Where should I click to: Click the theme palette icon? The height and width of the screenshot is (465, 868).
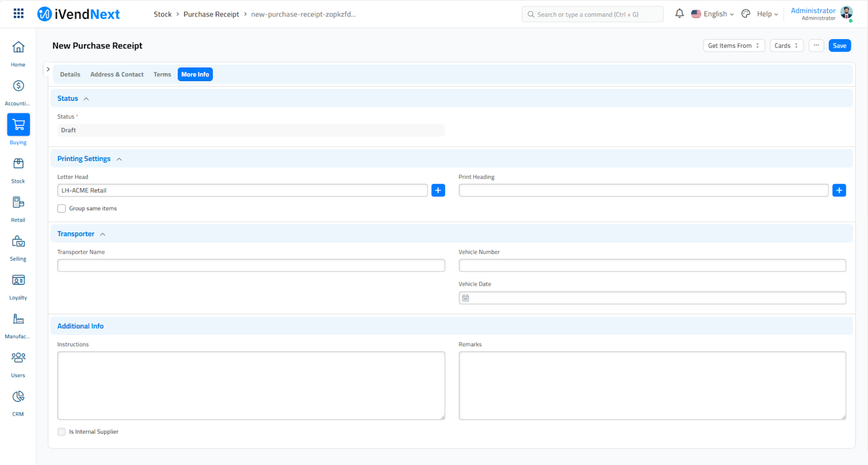[746, 14]
